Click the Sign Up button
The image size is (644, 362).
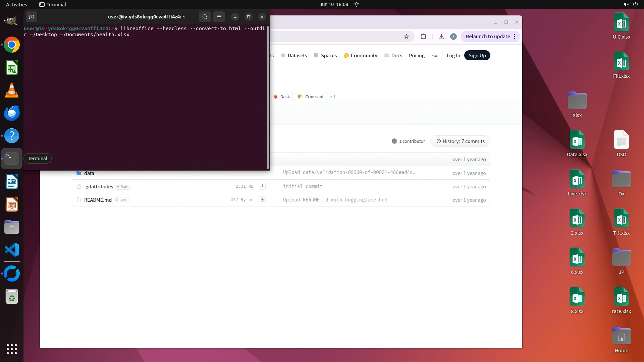pos(477,56)
